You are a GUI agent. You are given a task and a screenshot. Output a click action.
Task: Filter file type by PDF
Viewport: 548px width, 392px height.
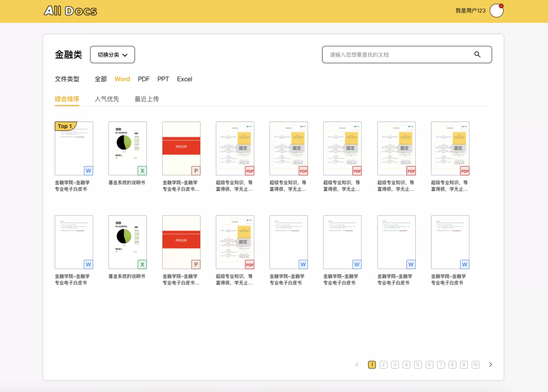coord(144,79)
